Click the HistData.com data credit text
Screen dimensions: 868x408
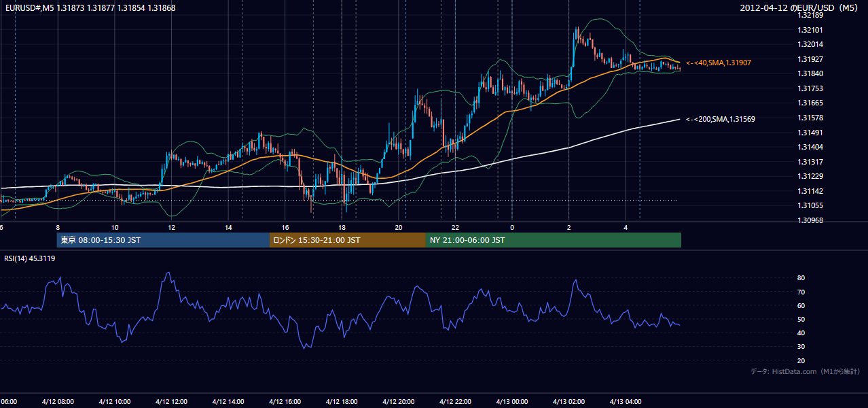(x=806, y=371)
